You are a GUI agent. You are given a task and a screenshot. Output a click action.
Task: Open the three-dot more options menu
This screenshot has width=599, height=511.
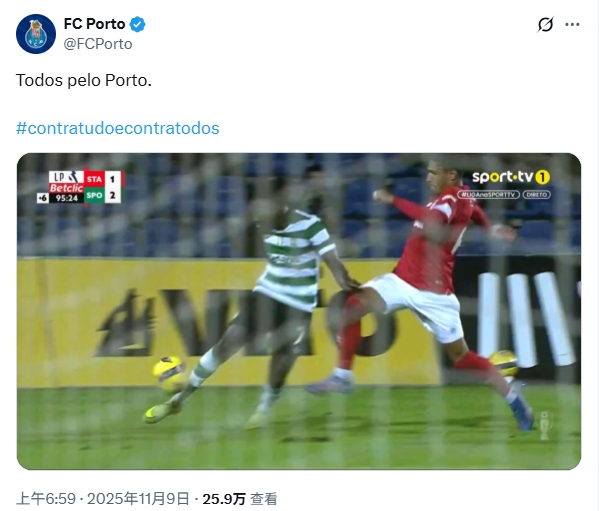click(572, 24)
